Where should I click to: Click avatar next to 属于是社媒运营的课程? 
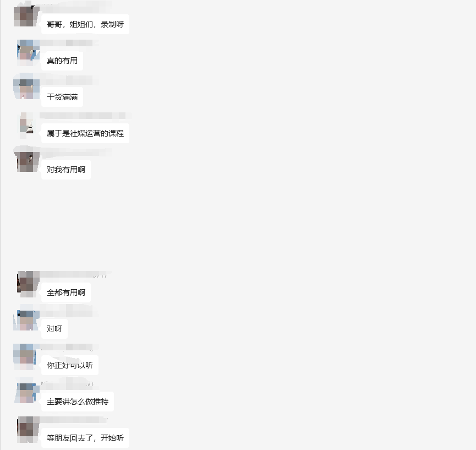pos(27,124)
